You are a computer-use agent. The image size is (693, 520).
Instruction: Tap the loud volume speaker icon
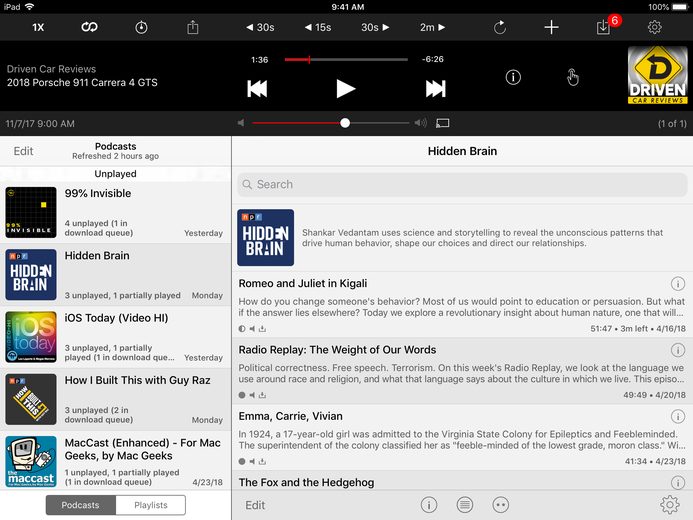coord(420,123)
